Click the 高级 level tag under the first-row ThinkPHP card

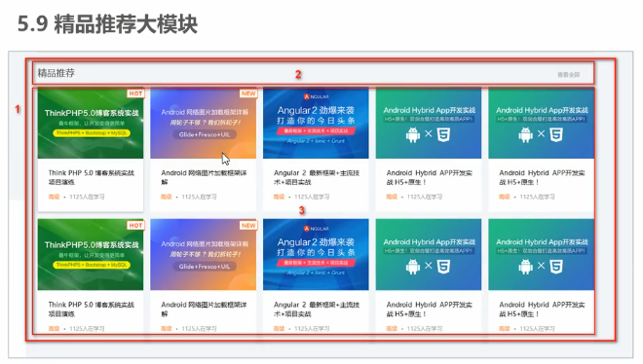(54, 197)
